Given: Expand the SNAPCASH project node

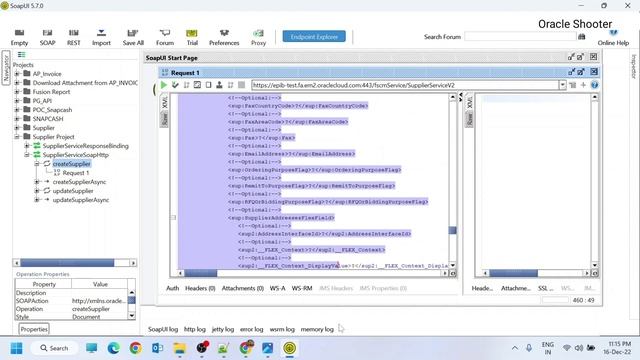Looking at the screenshot, I should point(17,119).
